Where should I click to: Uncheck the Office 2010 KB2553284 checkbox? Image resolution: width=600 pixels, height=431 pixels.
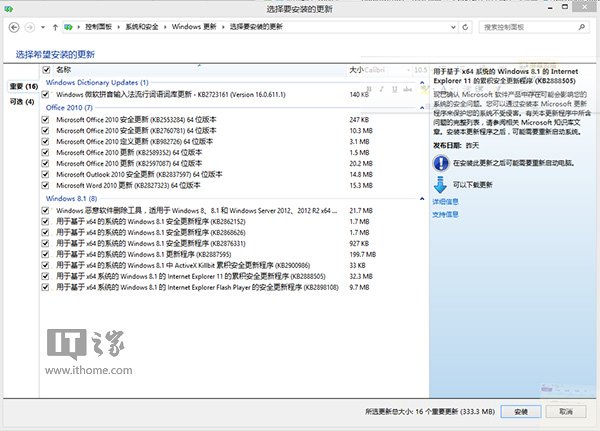point(45,120)
